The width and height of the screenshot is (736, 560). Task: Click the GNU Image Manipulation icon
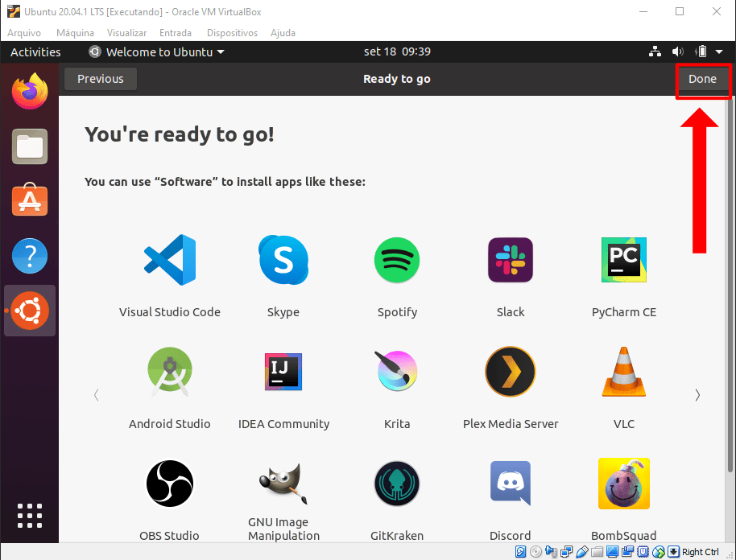pyautogui.click(x=283, y=483)
